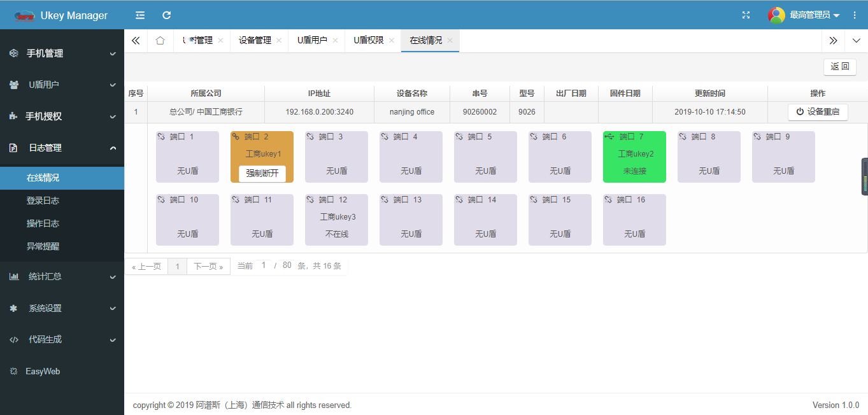This screenshot has width=868, height=415.
Task: Collapse the 日志管理 sidebar menu
Action: (113, 148)
